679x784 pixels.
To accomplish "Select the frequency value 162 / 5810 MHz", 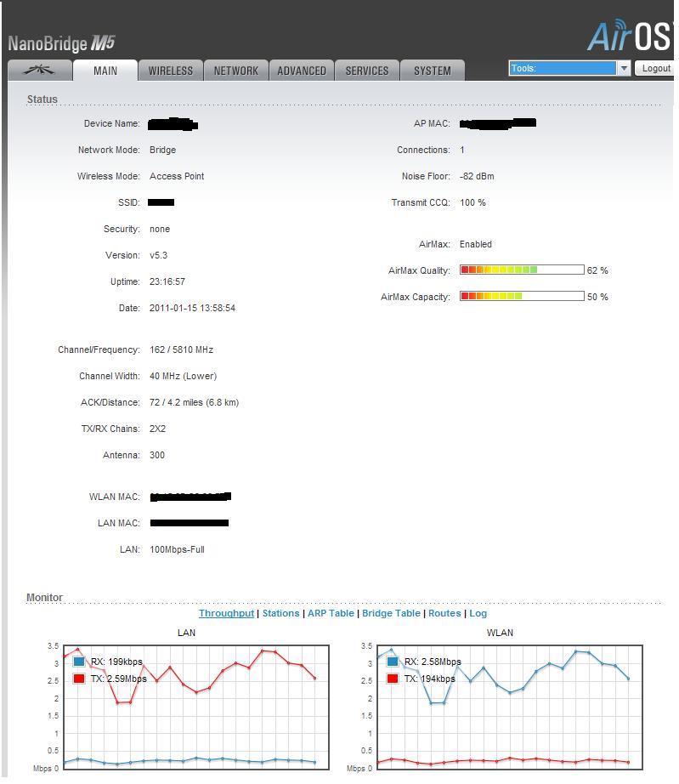I will pyautogui.click(x=181, y=349).
